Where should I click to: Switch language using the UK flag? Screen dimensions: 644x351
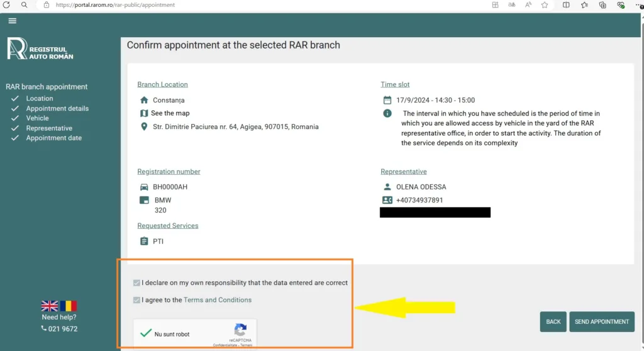coord(50,306)
